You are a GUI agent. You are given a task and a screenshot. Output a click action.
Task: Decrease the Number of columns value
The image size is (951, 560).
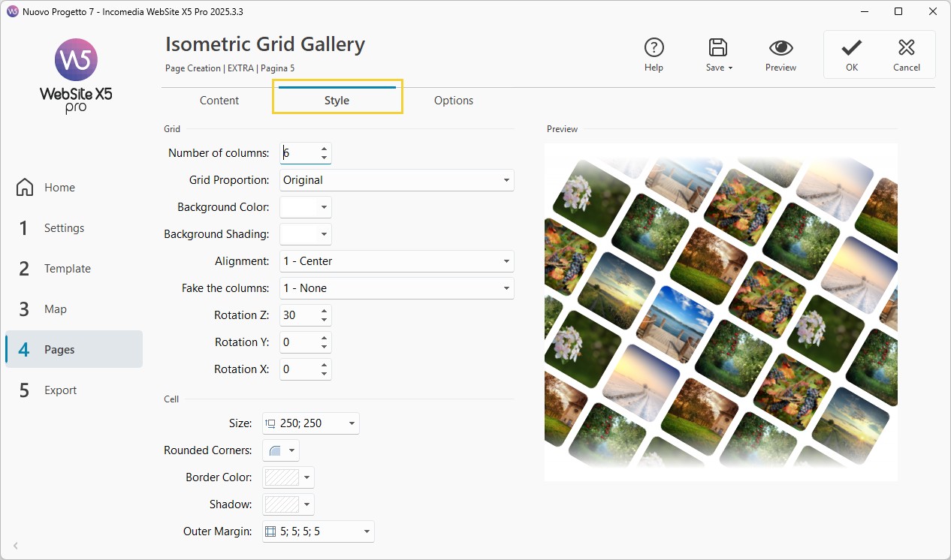coord(324,158)
